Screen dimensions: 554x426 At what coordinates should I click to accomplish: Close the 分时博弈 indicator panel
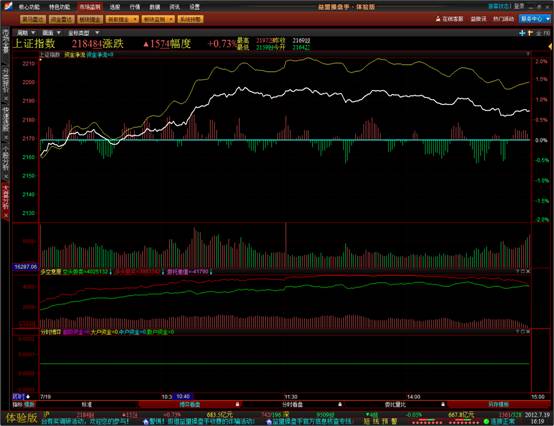[528, 331]
